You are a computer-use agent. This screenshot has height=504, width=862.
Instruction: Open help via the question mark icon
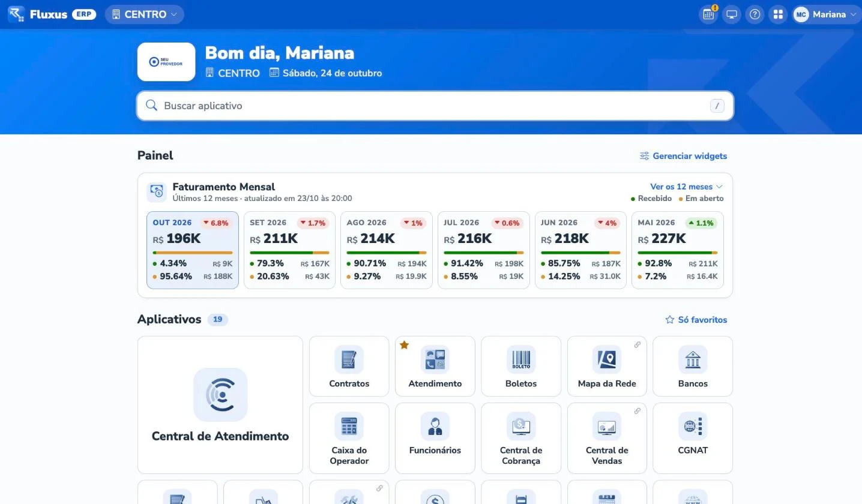tap(755, 14)
